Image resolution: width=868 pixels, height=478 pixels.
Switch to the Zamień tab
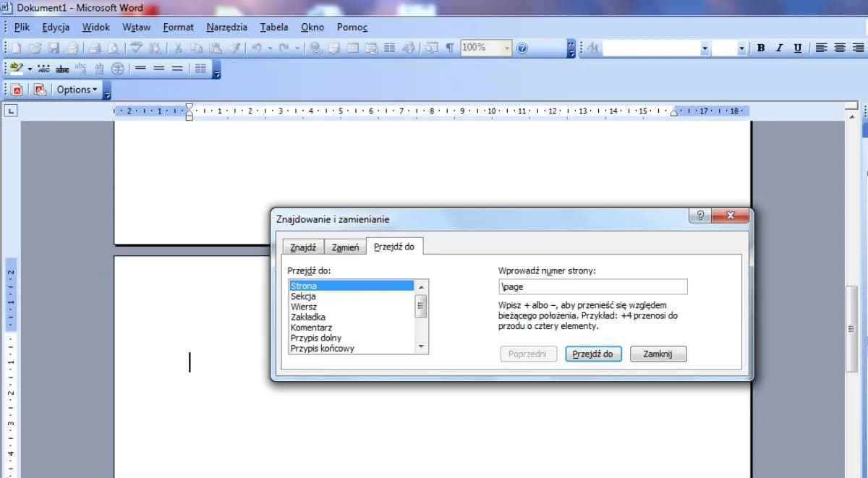345,247
